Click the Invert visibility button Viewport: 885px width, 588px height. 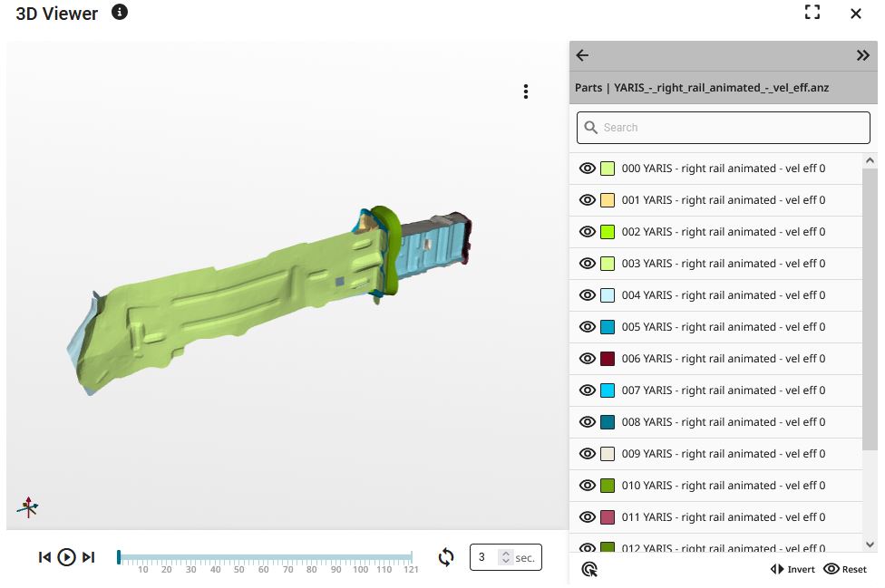793,569
